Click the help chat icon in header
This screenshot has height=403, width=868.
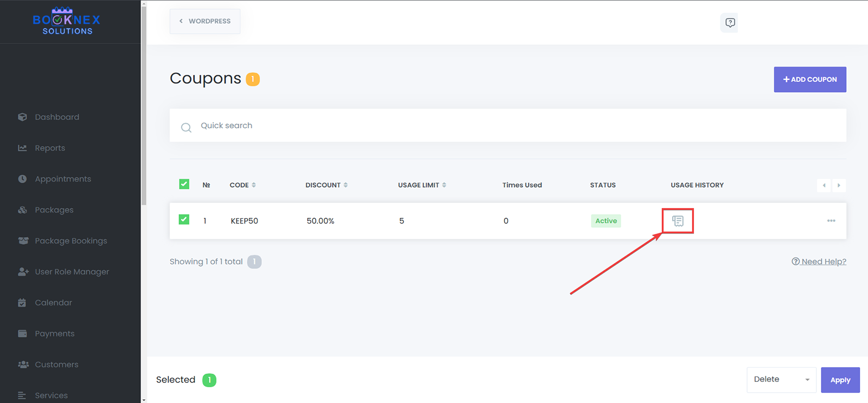tap(730, 23)
